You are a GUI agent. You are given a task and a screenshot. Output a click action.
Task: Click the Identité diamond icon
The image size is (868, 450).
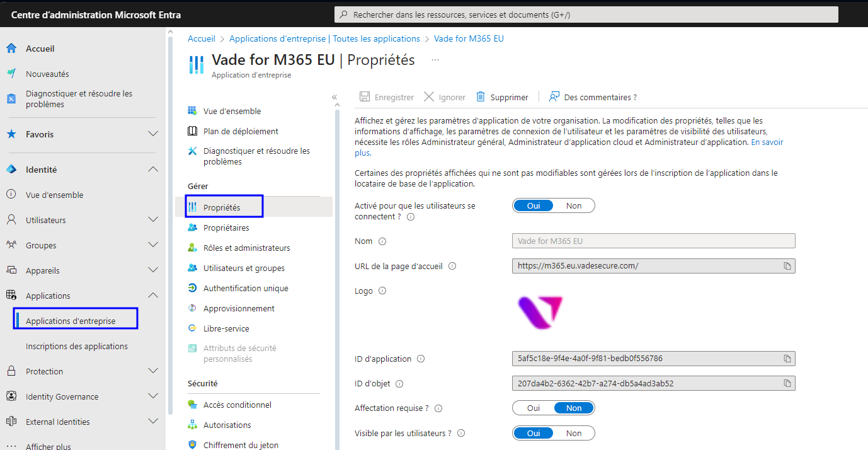11,170
